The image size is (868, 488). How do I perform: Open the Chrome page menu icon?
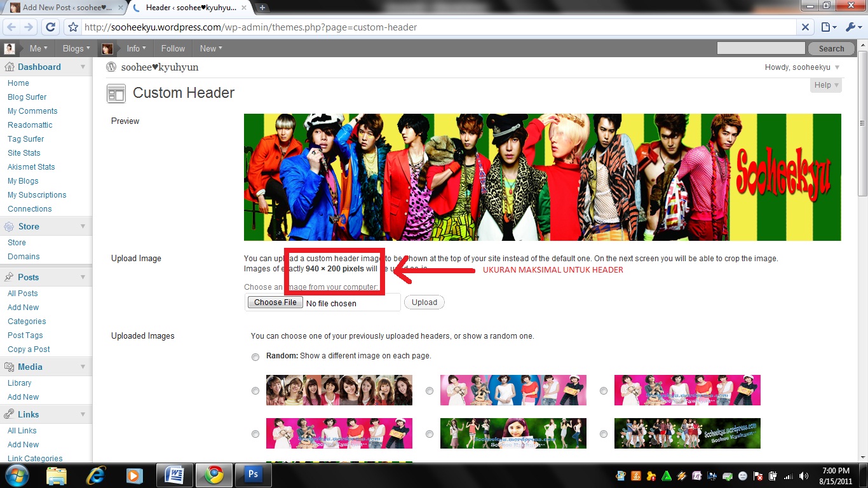pos(827,27)
